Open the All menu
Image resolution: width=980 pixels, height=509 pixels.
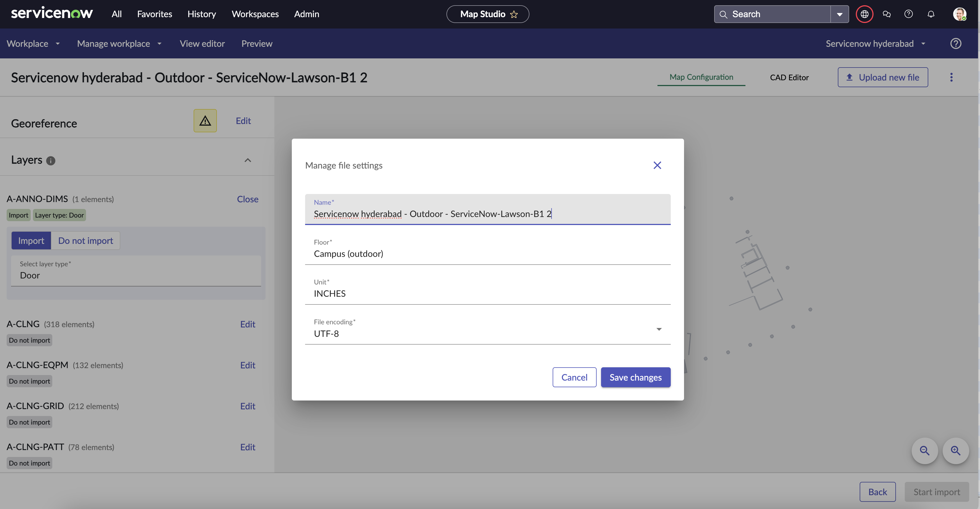click(x=116, y=14)
